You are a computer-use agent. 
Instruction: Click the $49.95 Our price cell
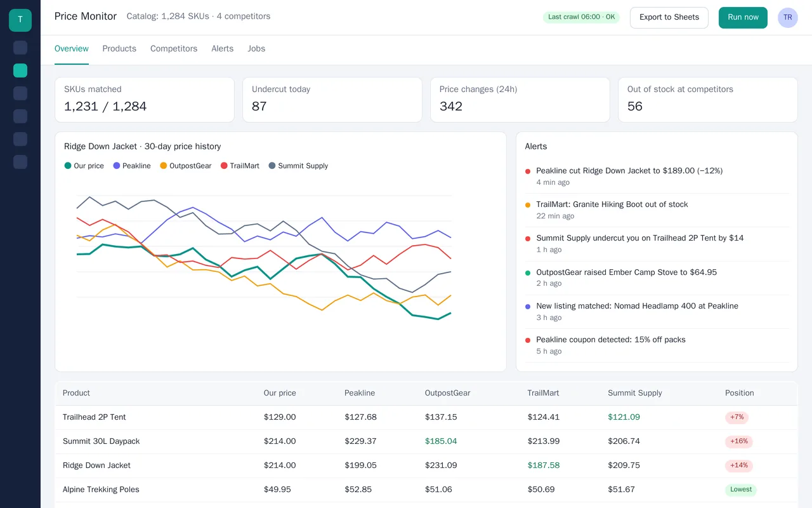click(x=277, y=490)
